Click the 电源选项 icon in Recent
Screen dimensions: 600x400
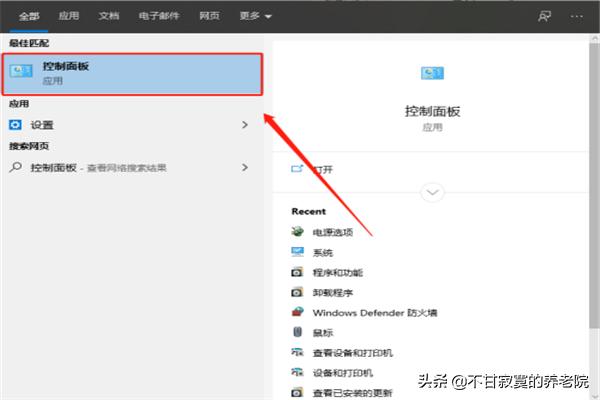(297, 232)
